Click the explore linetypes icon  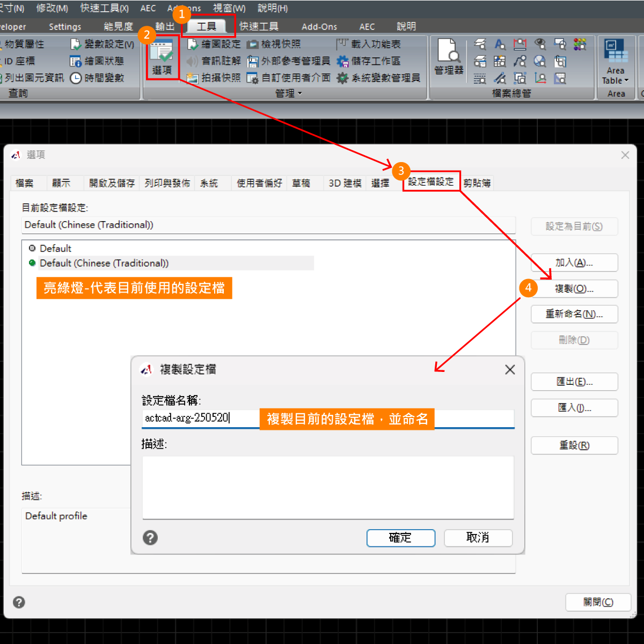[x=480, y=78]
